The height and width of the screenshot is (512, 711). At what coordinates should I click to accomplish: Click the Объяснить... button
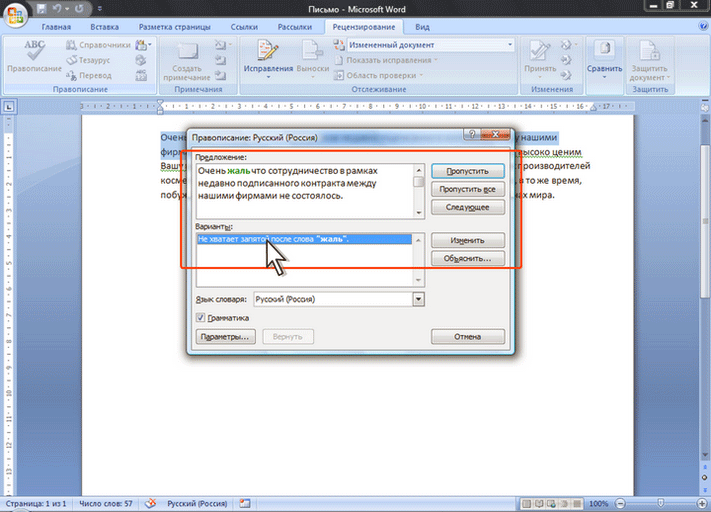pos(467,258)
